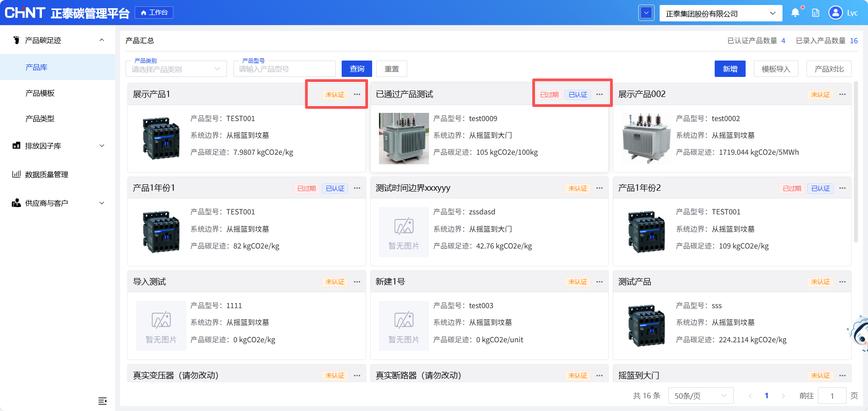Click the contactor thumbnail of 展示产品1

pyautogui.click(x=161, y=138)
